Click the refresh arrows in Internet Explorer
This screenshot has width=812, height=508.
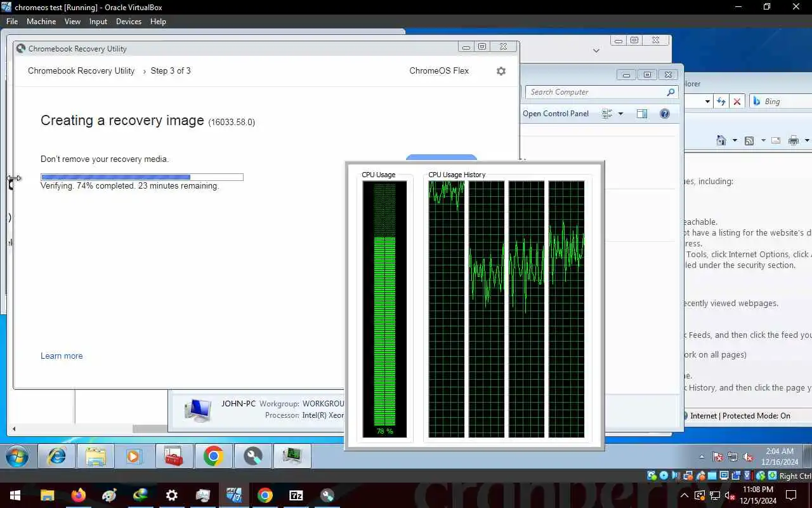pyautogui.click(x=721, y=102)
